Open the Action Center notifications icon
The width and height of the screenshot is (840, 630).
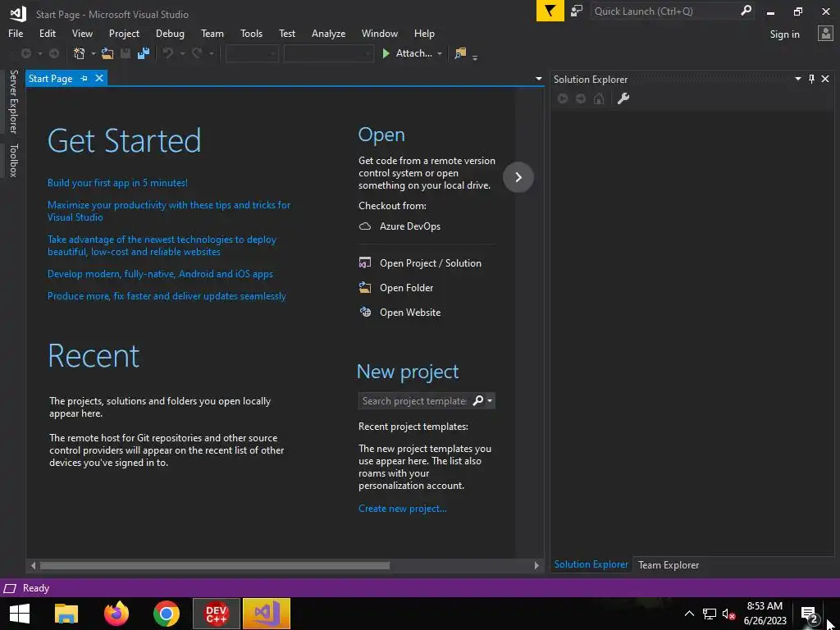[810, 614]
